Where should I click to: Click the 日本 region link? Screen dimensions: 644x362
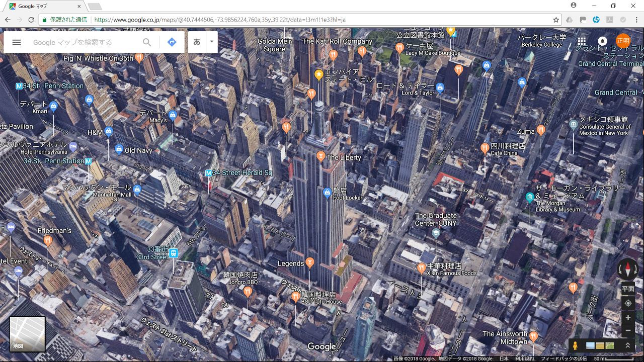[504, 358]
